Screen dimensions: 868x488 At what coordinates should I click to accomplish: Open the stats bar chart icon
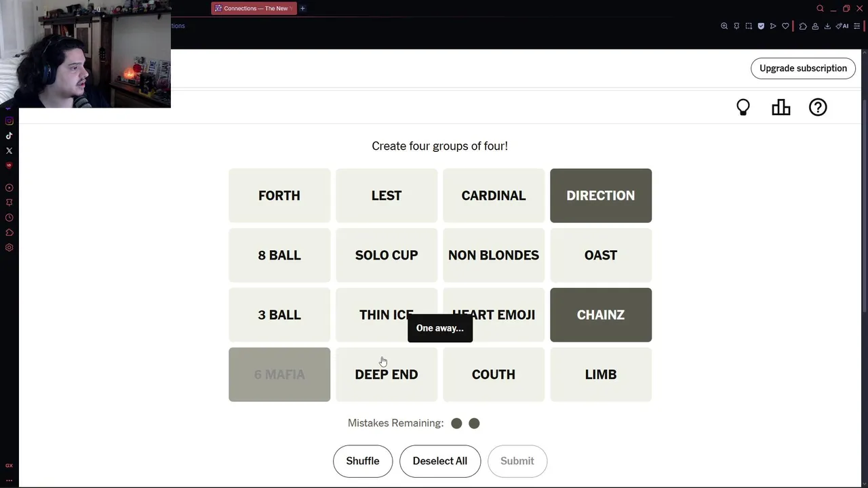(x=781, y=107)
